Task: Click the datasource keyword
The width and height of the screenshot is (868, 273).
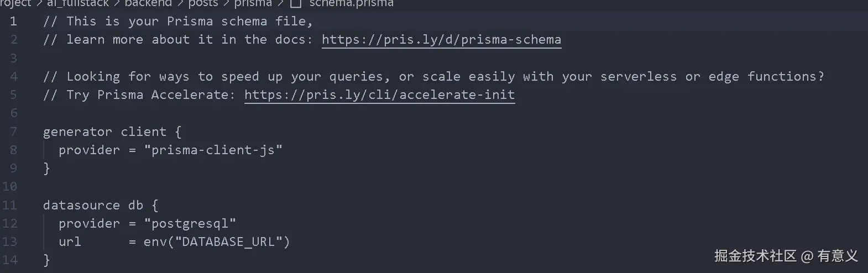Action: (x=81, y=205)
